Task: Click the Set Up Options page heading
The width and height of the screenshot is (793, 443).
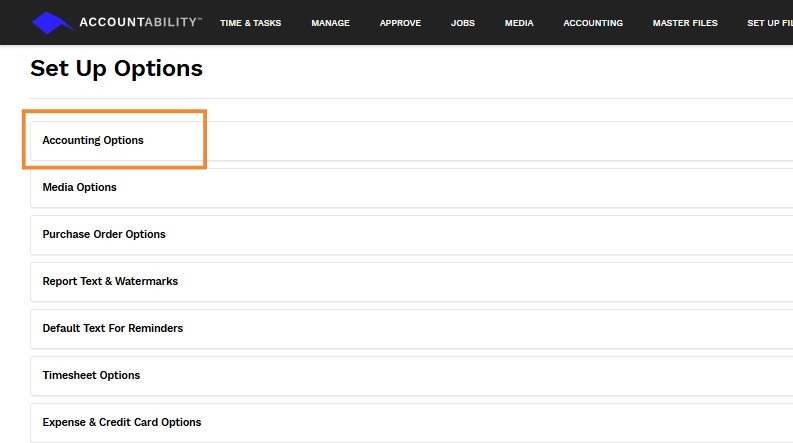Action: (116, 69)
